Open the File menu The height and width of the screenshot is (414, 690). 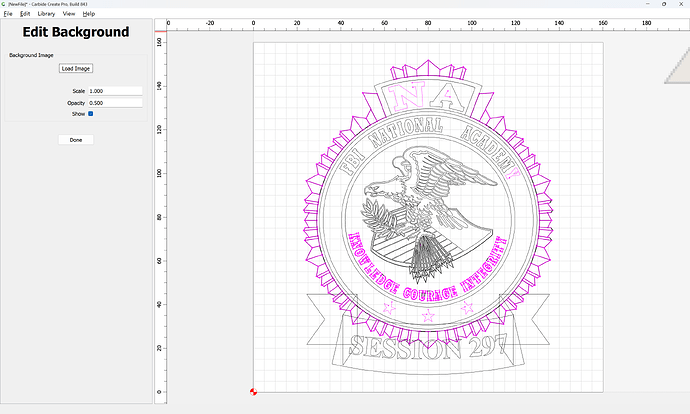[8, 14]
